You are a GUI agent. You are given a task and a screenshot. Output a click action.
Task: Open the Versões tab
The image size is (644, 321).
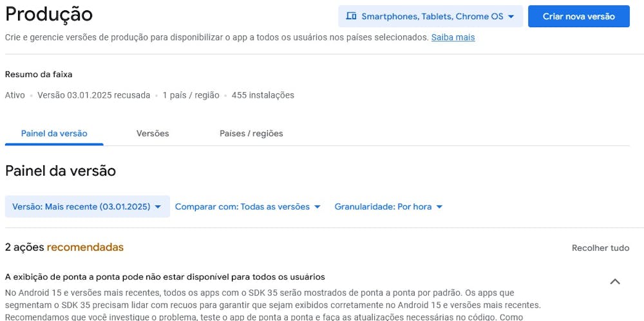point(153,133)
